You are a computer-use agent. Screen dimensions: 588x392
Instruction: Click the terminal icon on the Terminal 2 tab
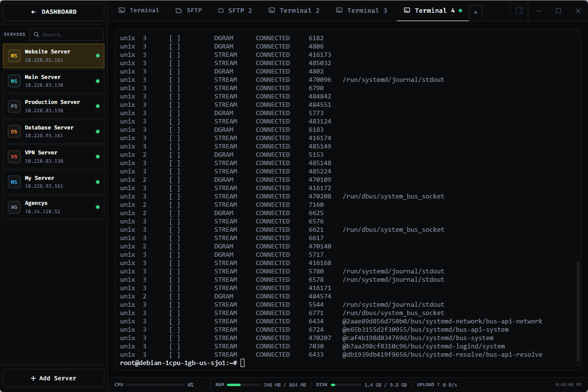(x=271, y=10)
